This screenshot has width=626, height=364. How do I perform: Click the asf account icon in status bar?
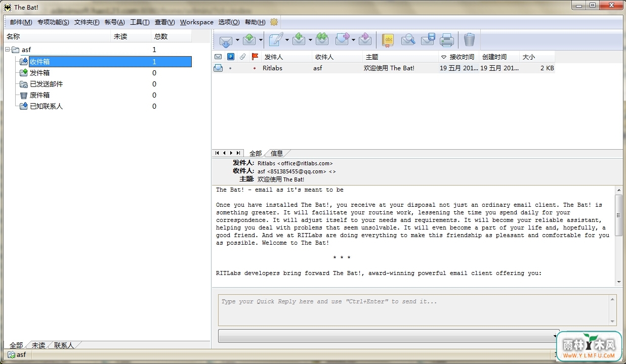click(11, 354)
